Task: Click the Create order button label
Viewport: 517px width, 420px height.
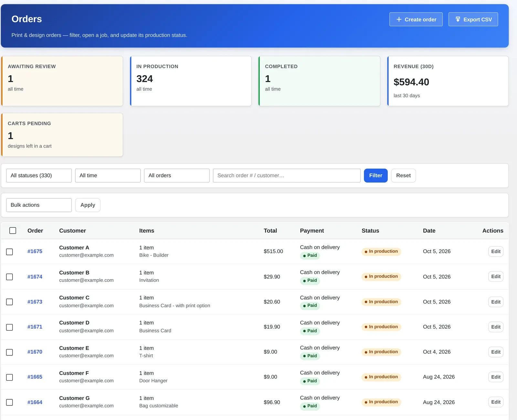Action: click(x=420, y=19)
